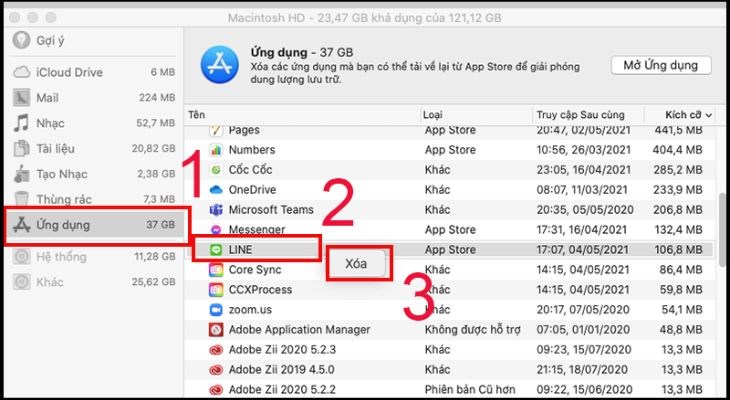Screen dimensions: 730x400
Task: Click the window title Macintosh HD text
Action: click(364, 18)
